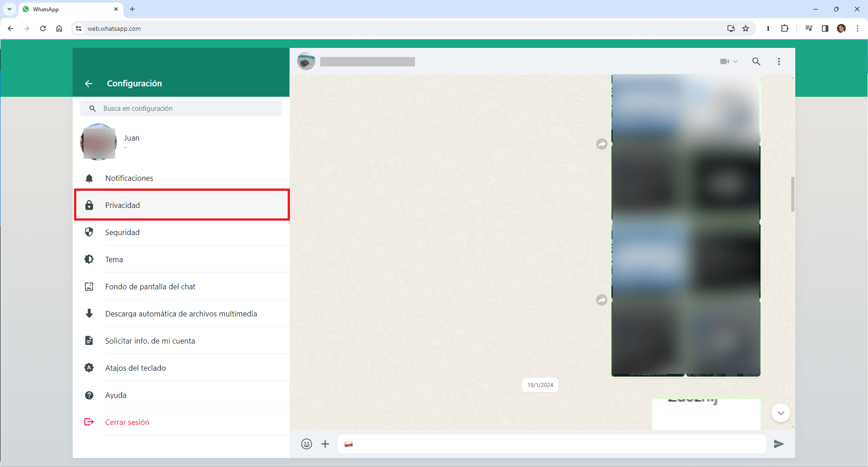Send the message
This screenshot has height=467, width=868.
click(x=779, y=444)
